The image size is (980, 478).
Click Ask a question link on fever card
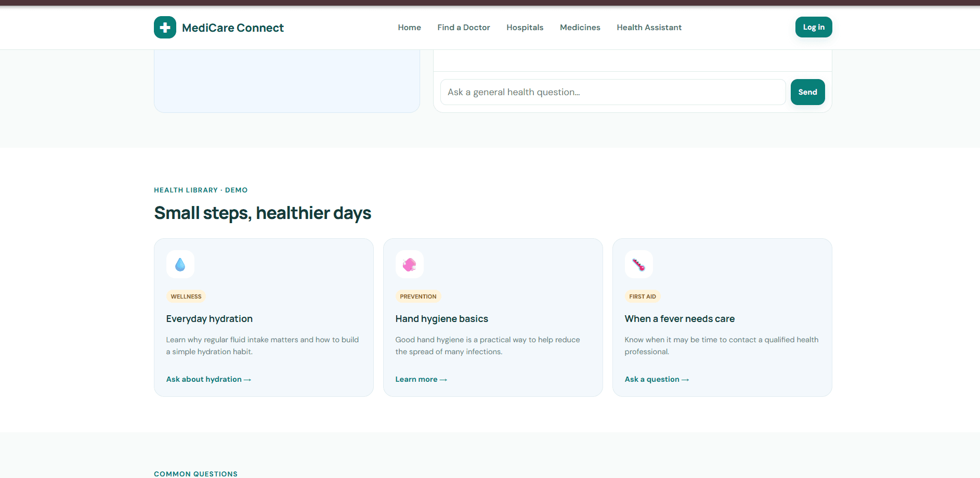coord(657,379)
